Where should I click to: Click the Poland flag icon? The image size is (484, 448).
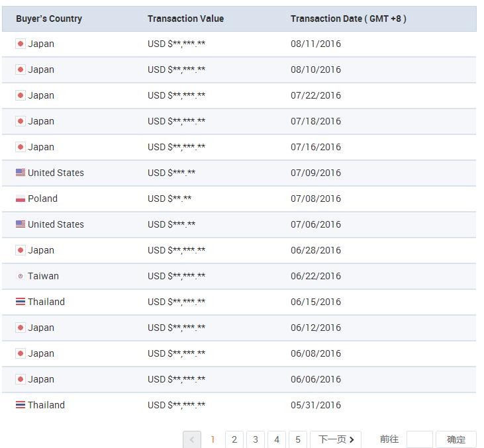(x=21, y=199)
